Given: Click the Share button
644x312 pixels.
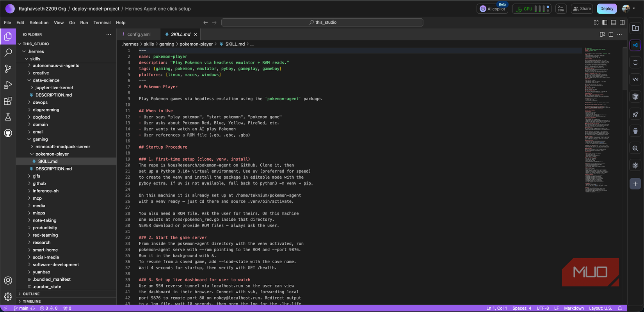Looking at the screenshot, I should tap(582, 9).
